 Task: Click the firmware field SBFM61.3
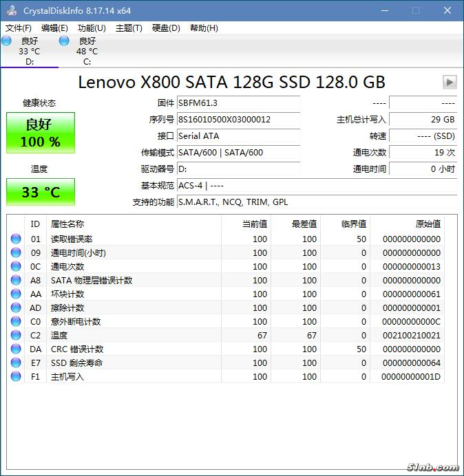[x=238, y=103]
